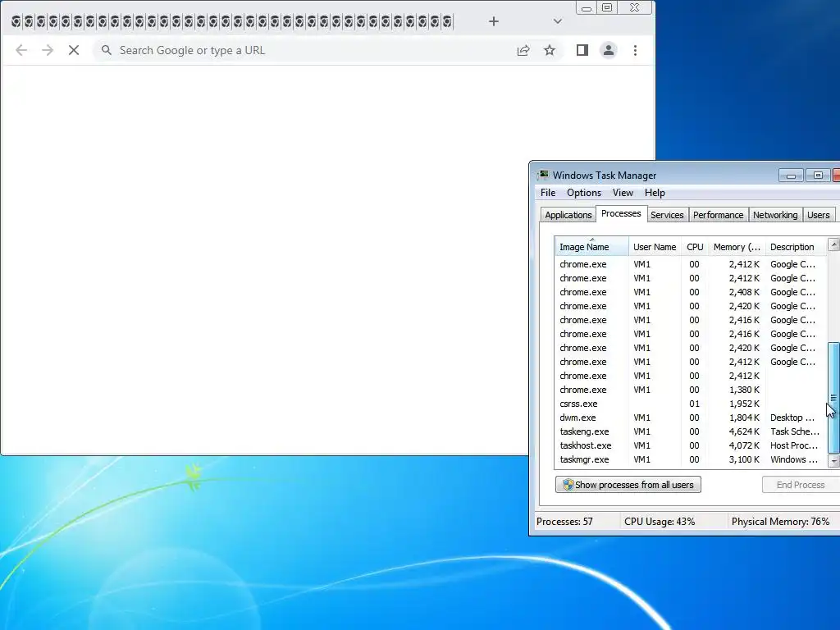
Task: Go forward in Chrome
Action: click(48, 50)
